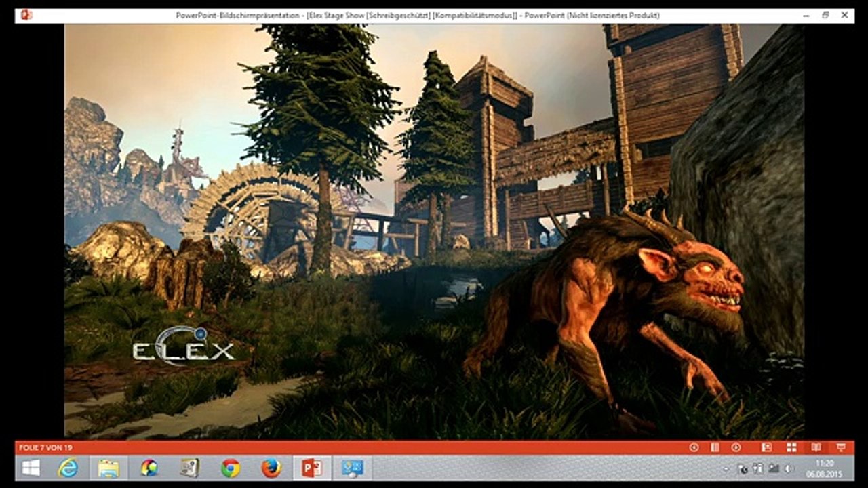Close the PowerPoint slideshow window
This screenshot has width=868, height=488.
(x=844, y=15)
